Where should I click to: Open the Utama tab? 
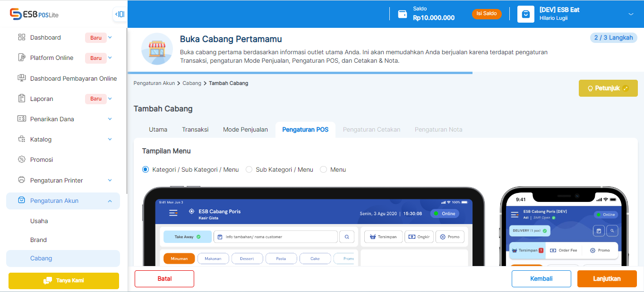click(158, 129)
